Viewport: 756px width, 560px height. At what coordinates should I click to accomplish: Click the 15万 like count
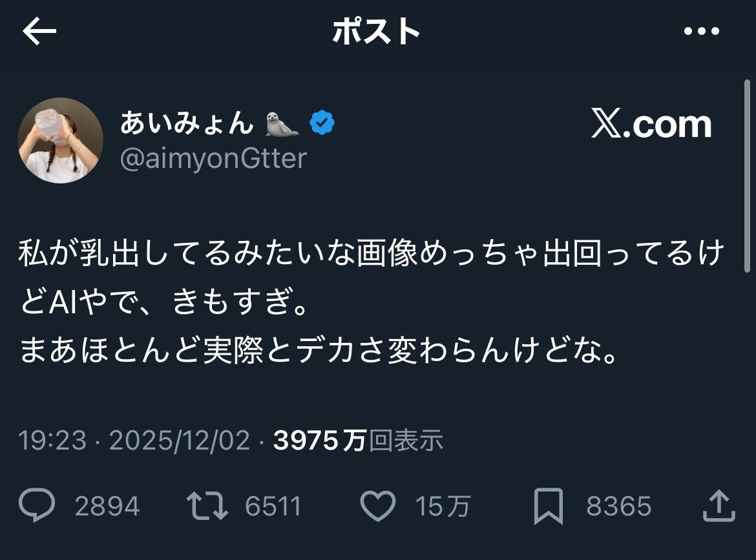click(443, 506)
